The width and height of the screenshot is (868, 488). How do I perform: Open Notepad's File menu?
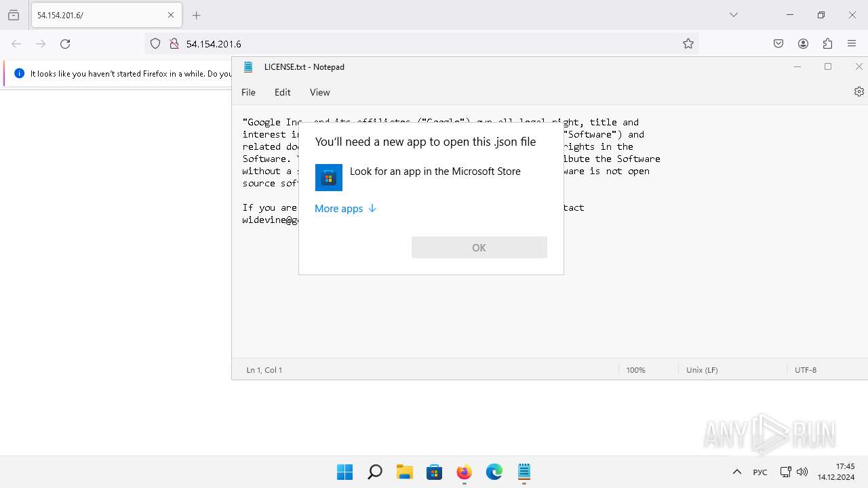[x=249, y=92]
